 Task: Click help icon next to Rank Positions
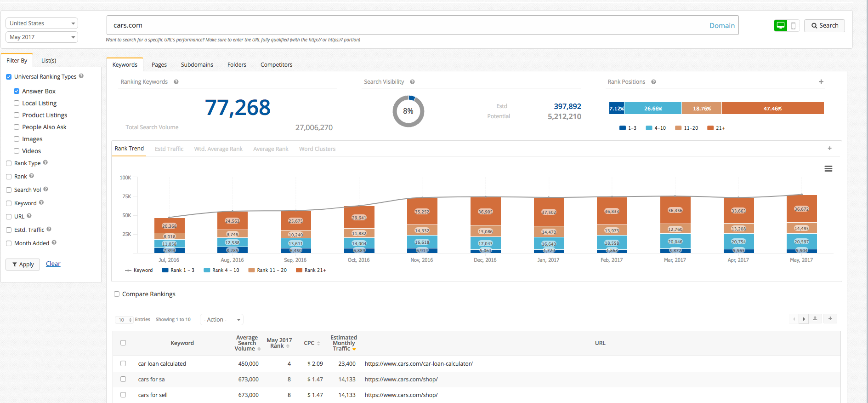(x=653, y=82)
